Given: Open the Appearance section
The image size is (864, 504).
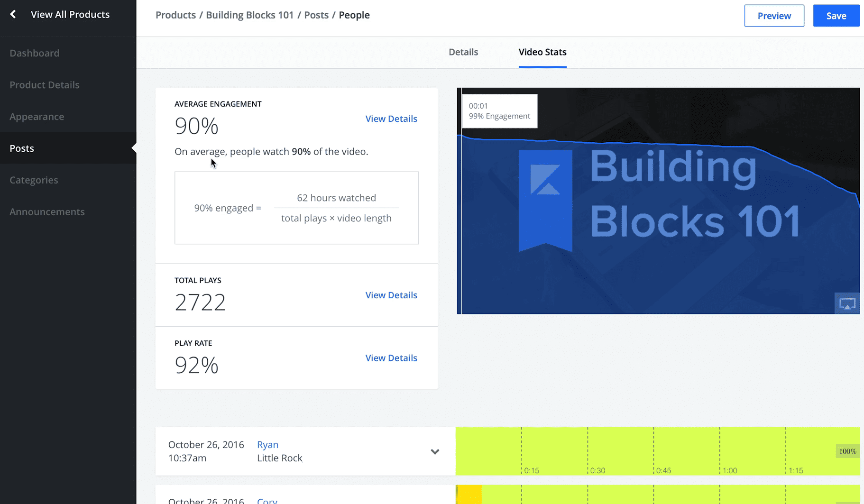Looking at the screenshot, I should (x=37, y=117).
